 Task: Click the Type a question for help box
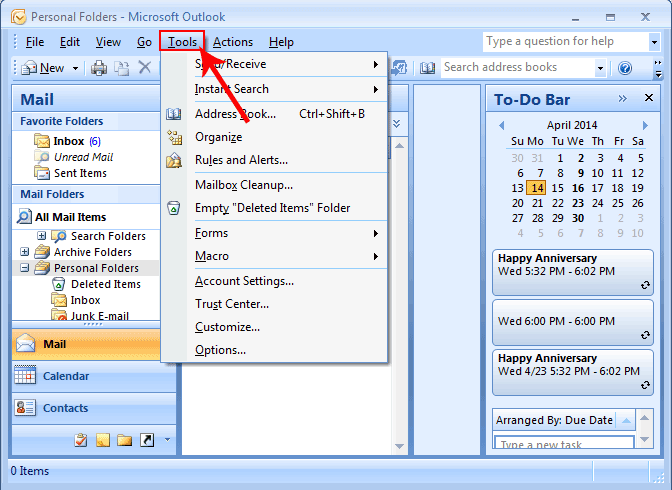point(566,42)
